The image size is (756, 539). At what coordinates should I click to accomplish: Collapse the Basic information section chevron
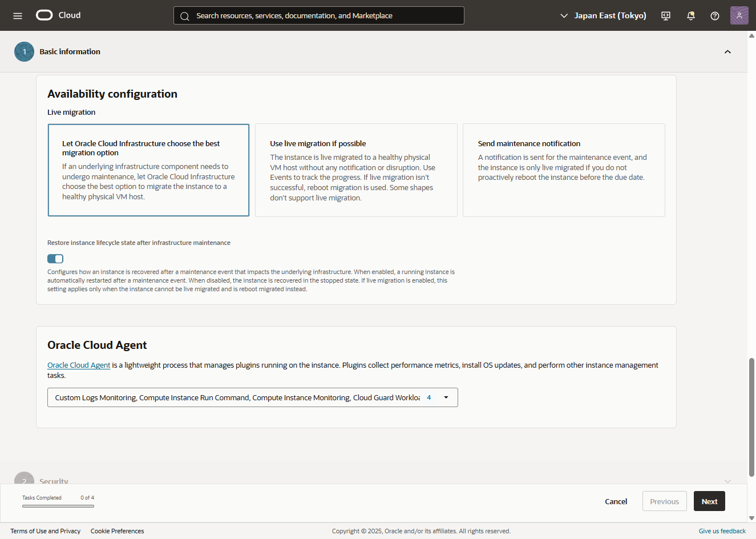pos(727,52)
